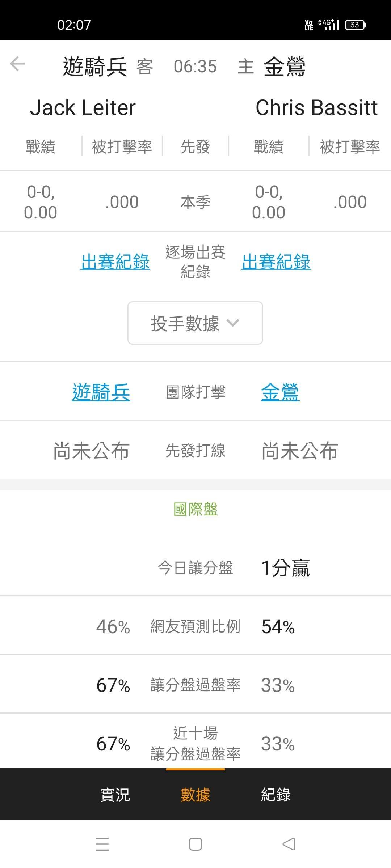Tap pitcher name Chris Bassitt
The height and width of the screenshot is (868, 391).
coord(316,108)
